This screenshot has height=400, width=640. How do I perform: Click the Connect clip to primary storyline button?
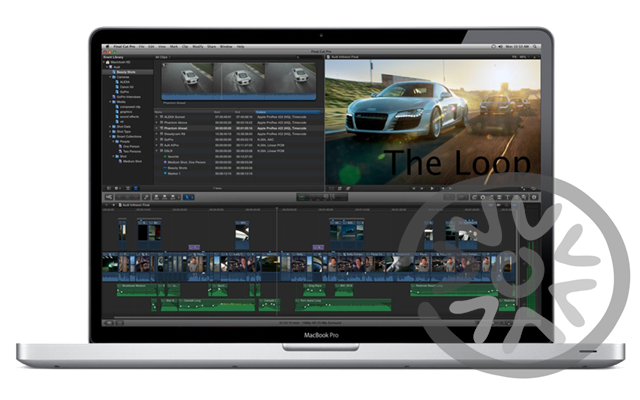tap(156, 197)
